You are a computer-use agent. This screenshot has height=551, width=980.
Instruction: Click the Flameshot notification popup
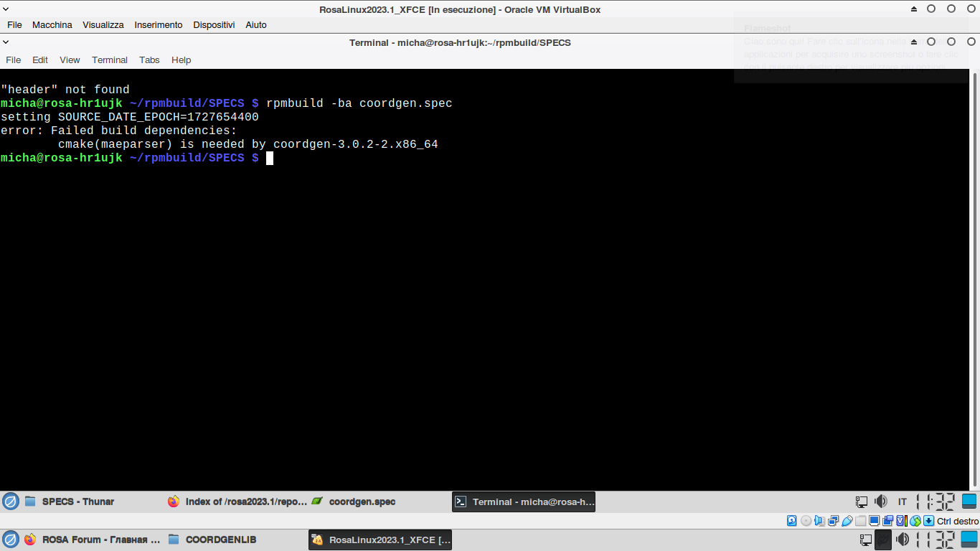[x=851, y=49]
